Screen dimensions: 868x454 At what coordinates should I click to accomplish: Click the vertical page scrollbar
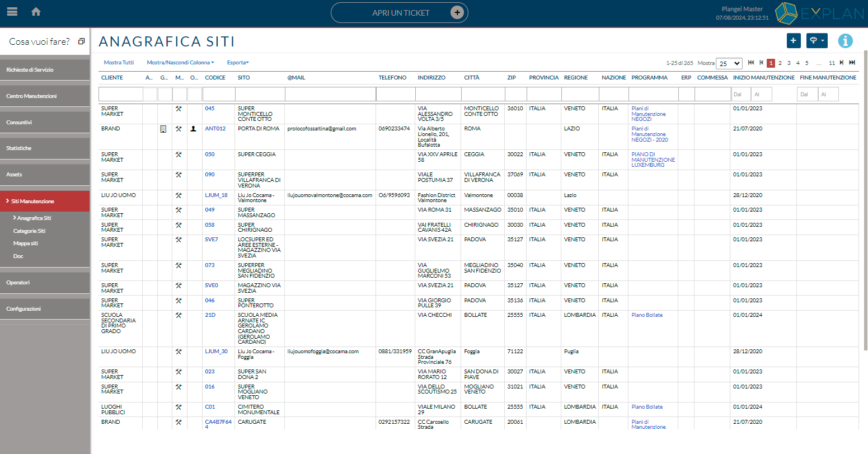pyautogui.click(x=865, y=202)
